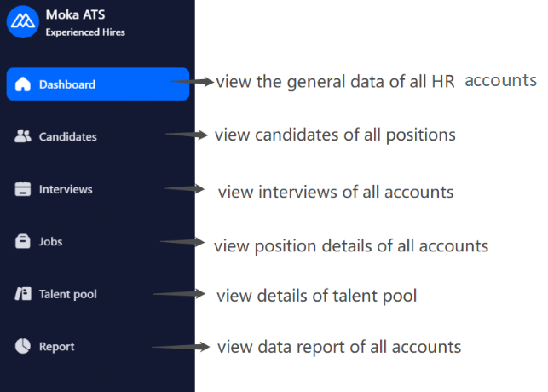Image resolution: width=548 pixels, height=392 pixels.
Task: Click the Jobs briefcase icon
Action: coord(23,242)
